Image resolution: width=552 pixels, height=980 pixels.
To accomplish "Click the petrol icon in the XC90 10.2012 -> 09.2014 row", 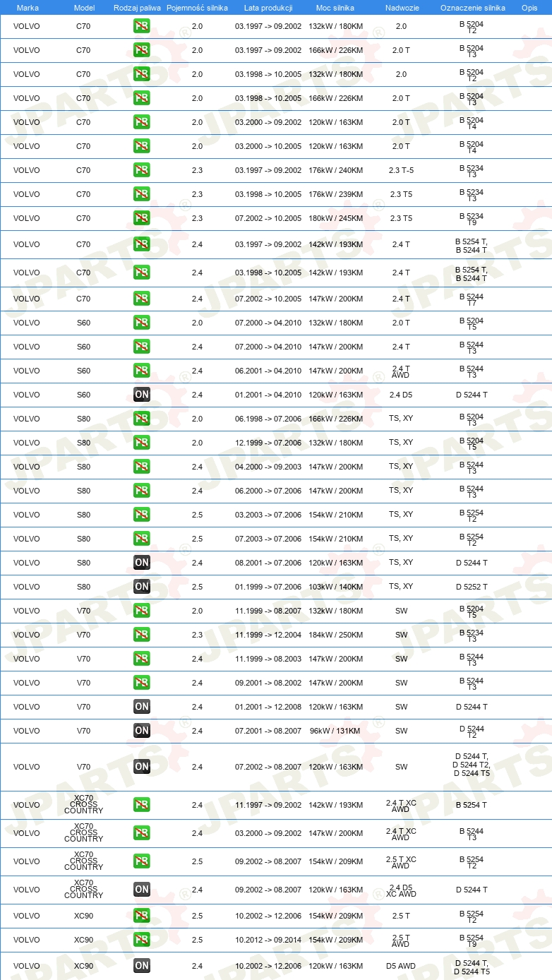I will 142,940.
